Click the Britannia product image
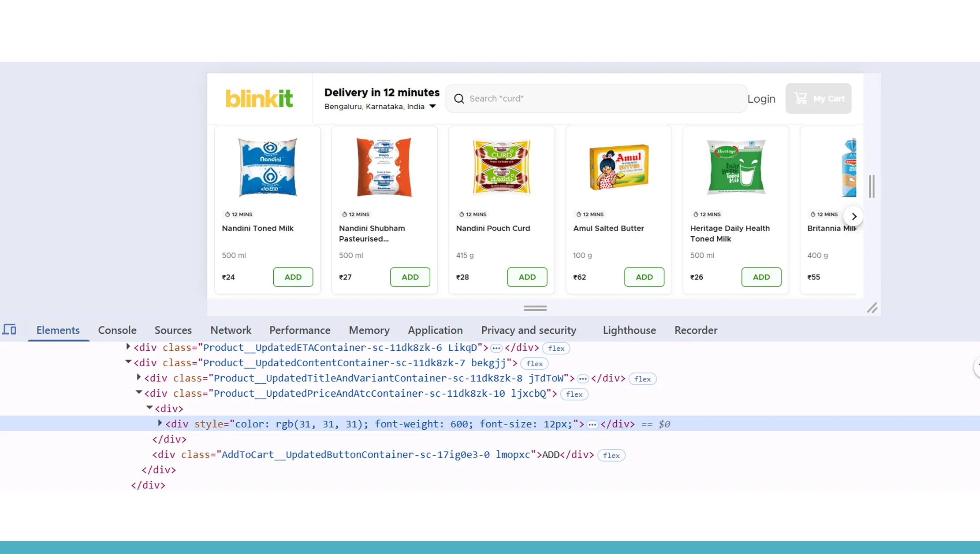Viewport: 980px width, 554px height. point(849,167)
